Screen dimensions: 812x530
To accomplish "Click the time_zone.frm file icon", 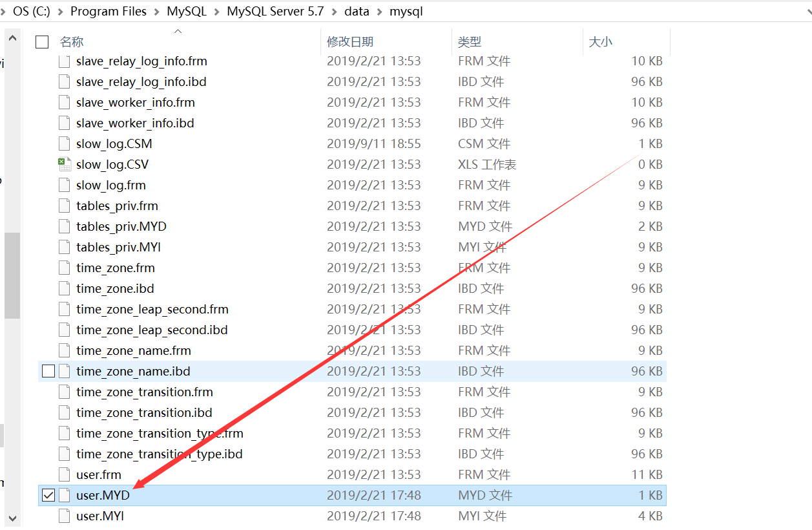I will coord(64,268).
